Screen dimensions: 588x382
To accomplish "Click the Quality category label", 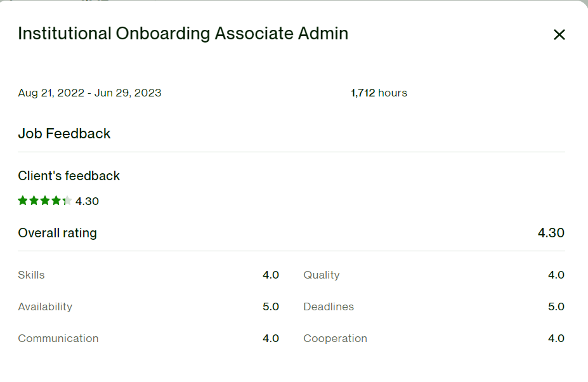I will [x=321, y=275].
